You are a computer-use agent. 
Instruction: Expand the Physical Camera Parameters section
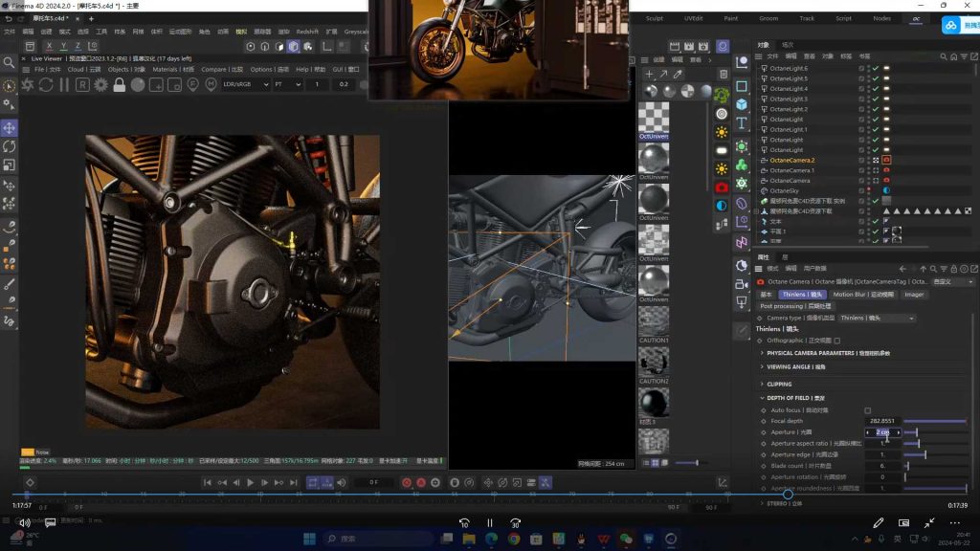pos(810,353)
